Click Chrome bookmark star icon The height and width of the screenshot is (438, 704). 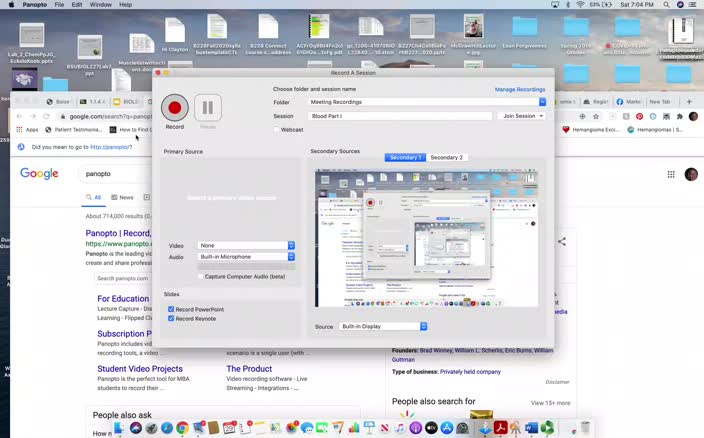click(596, 116)
